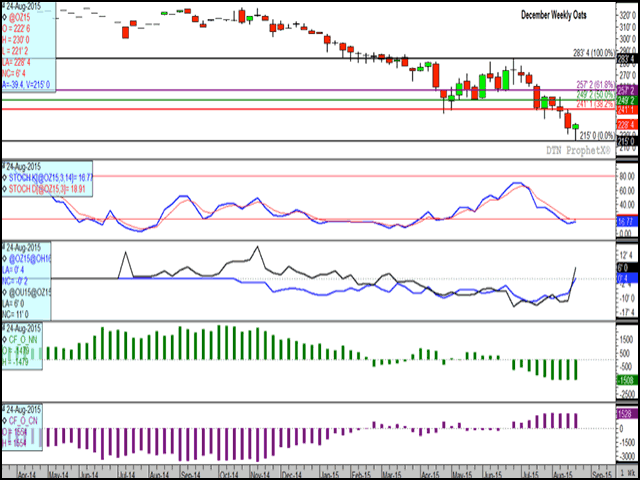Select the spread change NC= 11'0

14,314
